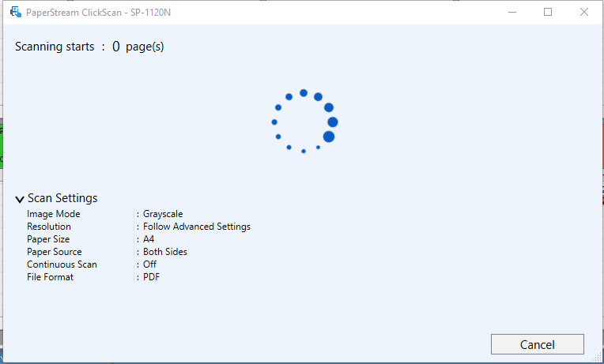Click the window title PaperStream ClickScan - SP-1120N
The image size is (604, 364).
[x=98, y=13]
